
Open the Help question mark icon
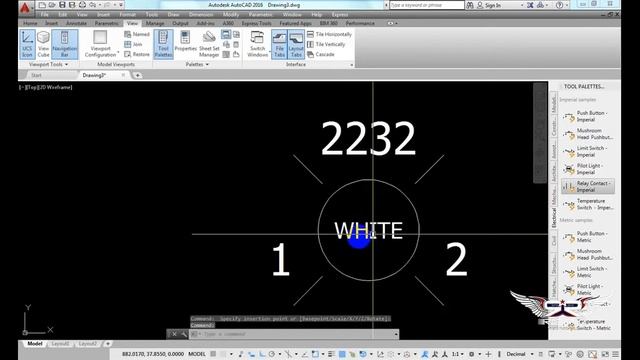[560, 5]
